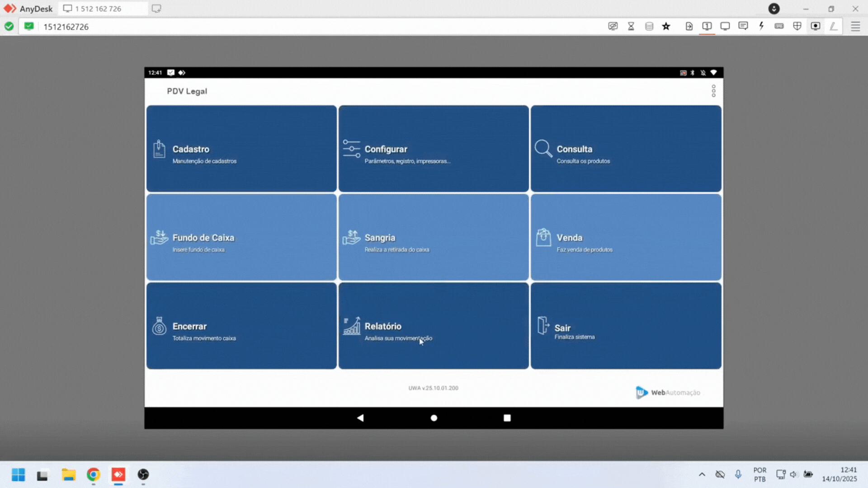Image resolution: width=868 pixels, height=488 pixels.
Task: Click the Consulta magnifying glass icon
Action: (x=543, y=149)
